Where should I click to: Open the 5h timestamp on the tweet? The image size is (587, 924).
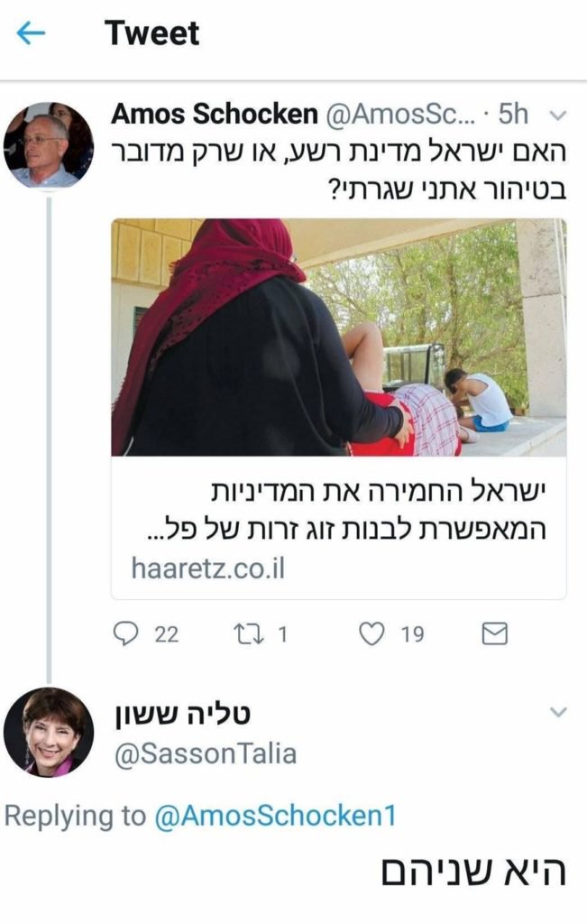pos(513,115)
